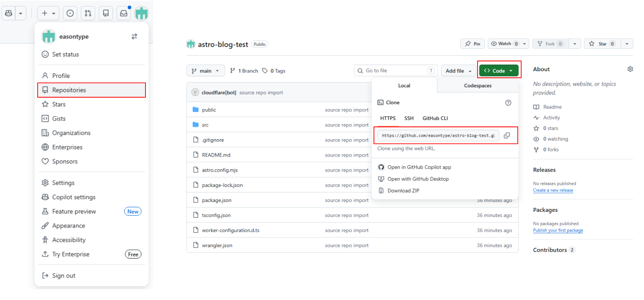Edit repository details gear icon in About
644x300 pixels.
click(630, 69)
